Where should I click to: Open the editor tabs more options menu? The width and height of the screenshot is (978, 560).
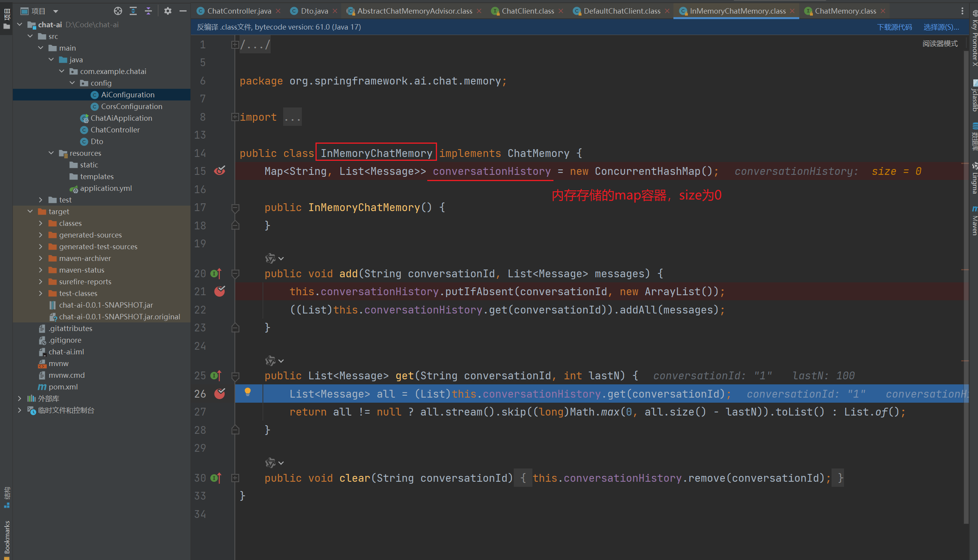[x=962, y=11]
